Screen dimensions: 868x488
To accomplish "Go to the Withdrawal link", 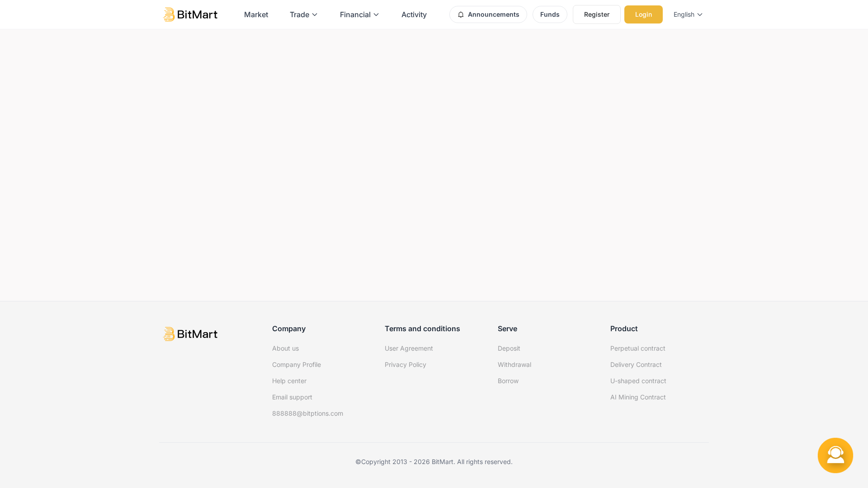I will (x=514, y=365).
